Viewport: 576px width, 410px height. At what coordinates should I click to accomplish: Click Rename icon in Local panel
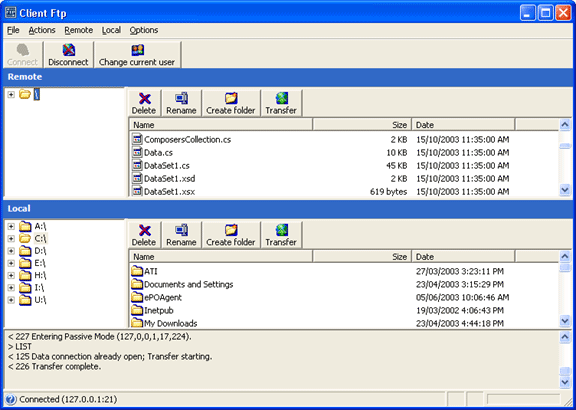[x=181, y=230]
